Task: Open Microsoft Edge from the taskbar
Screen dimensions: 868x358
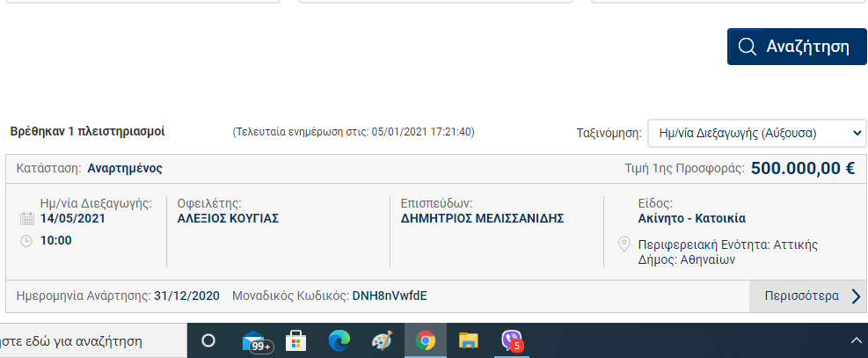Action: (x=339, y=340)
